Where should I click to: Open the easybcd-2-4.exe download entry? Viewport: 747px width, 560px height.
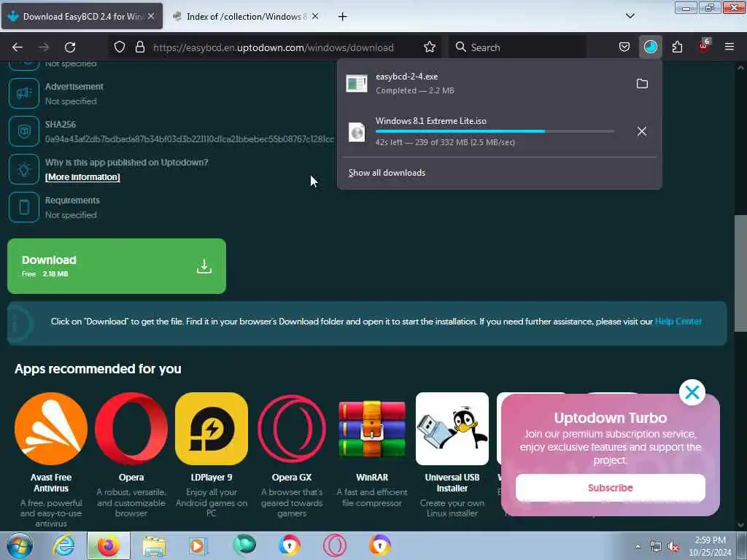point(485,83)
